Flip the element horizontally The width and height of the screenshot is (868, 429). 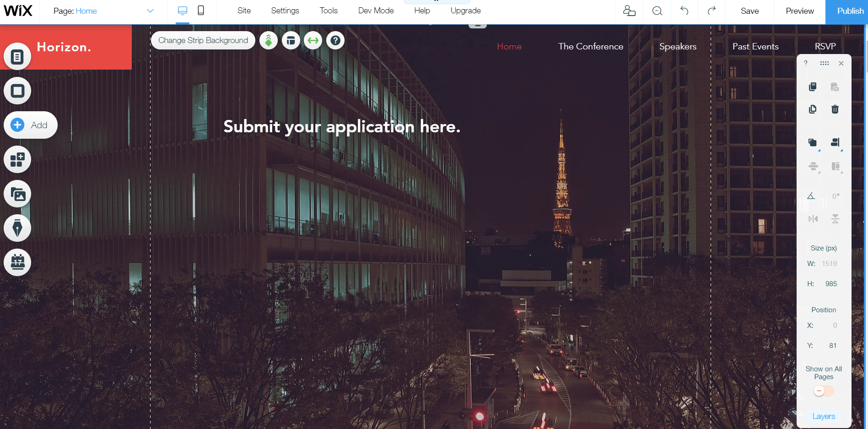tap(813, 219)
